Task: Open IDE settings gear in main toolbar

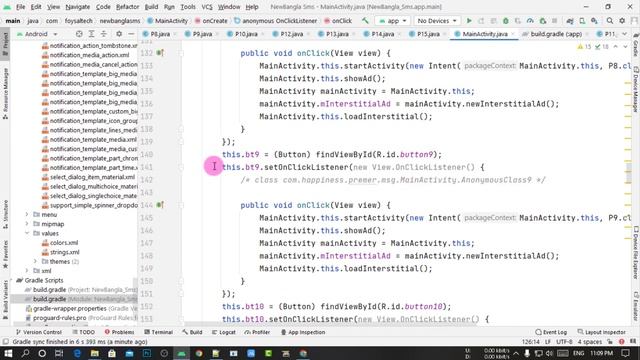Action: click(622, 20)
